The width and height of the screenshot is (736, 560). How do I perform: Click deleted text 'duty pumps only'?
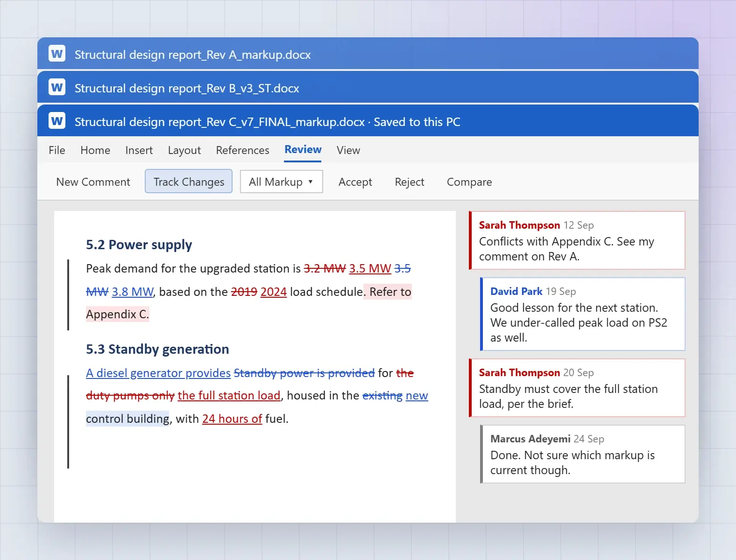130,395
